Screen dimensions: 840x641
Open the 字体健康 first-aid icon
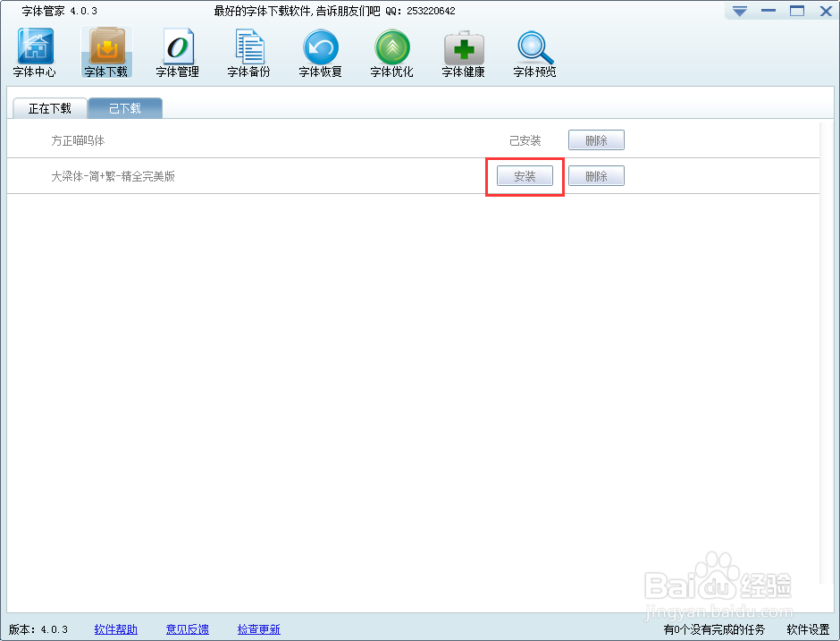point(464,53)
